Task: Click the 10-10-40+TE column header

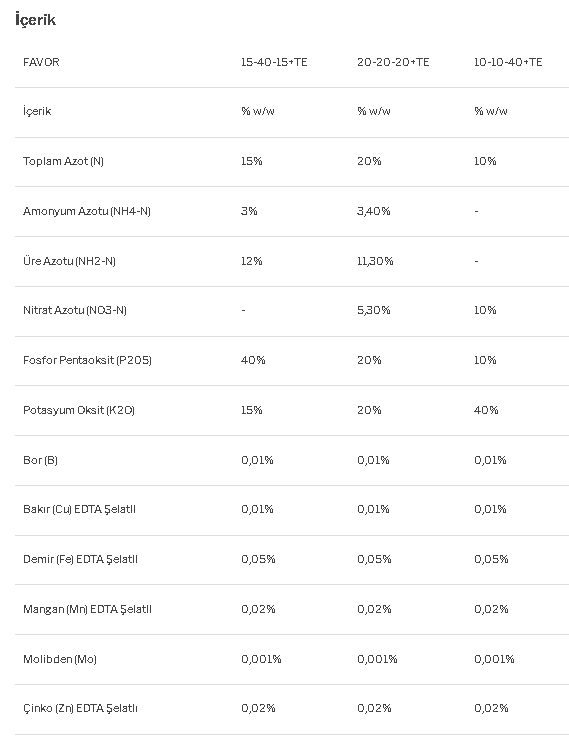Action: 508,62
